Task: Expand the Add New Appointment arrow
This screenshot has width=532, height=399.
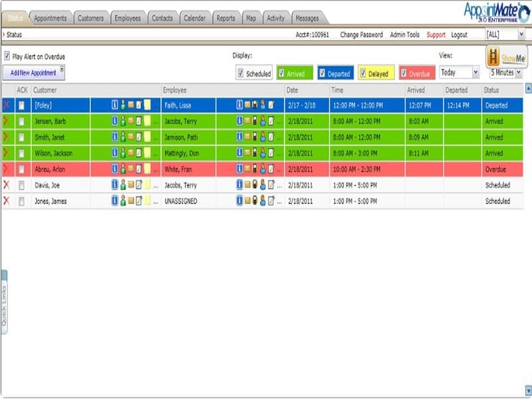Action: pyautogui.click(x=62, y=69)
